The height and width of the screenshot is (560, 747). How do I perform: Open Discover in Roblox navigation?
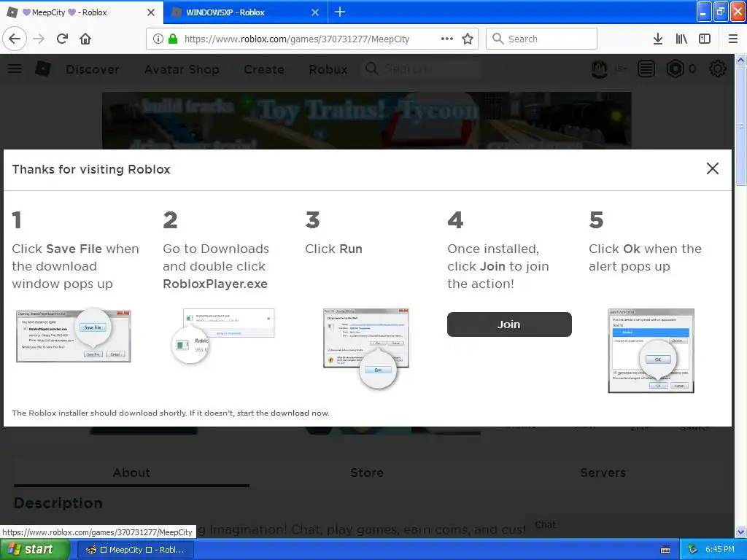point(93,69)
